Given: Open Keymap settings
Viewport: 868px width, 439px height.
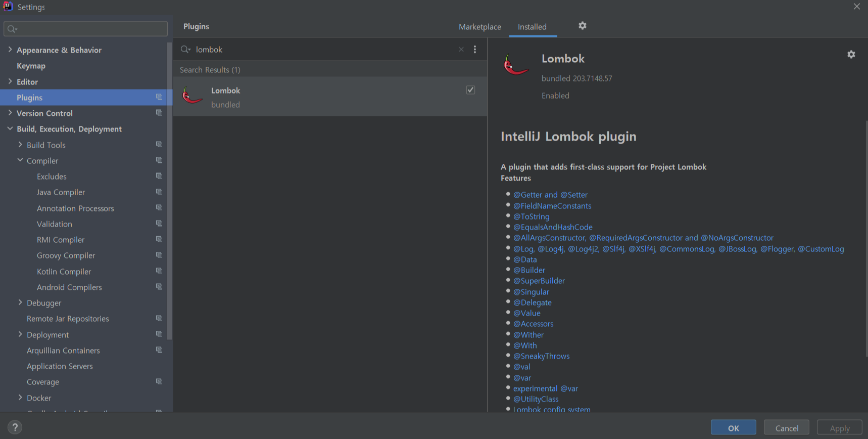Looking at the screenshot, I should 31,66.
